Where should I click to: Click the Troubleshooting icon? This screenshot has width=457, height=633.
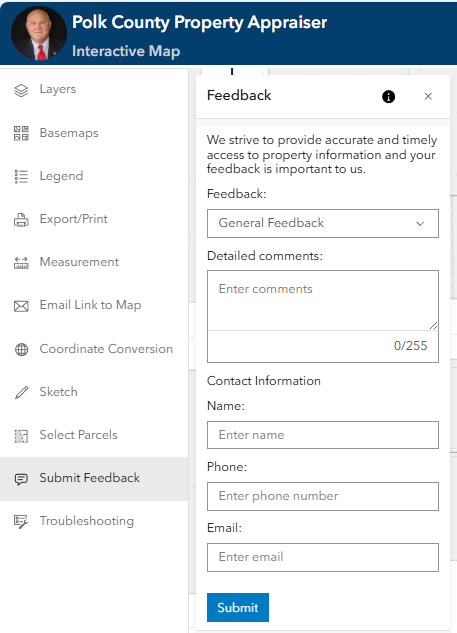(x=21, y=522)
